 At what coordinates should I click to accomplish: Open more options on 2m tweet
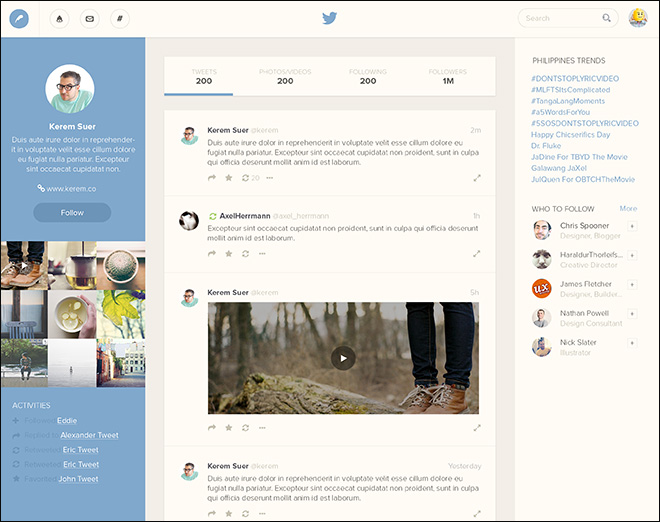click(x=270, y=178)
